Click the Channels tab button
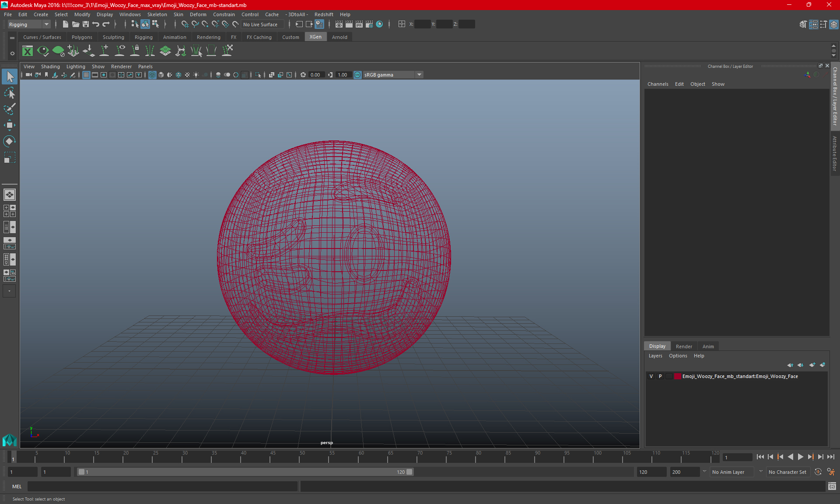 click(659, 84)
